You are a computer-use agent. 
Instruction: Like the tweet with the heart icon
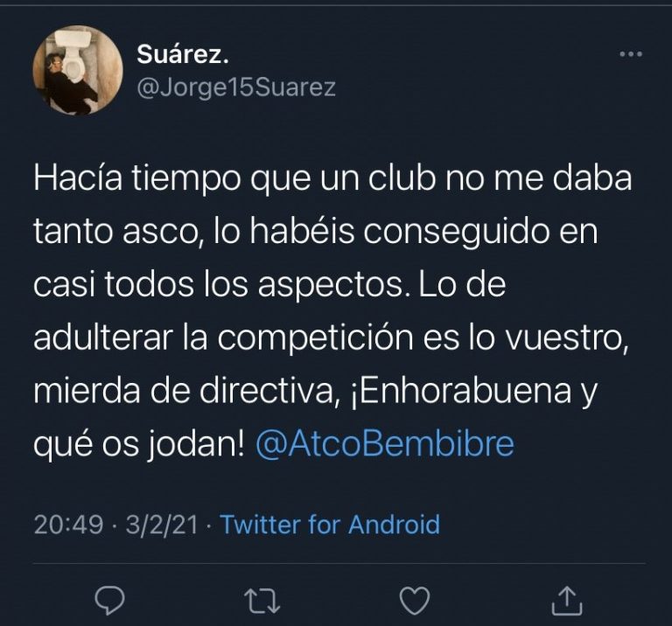point(415,601)
